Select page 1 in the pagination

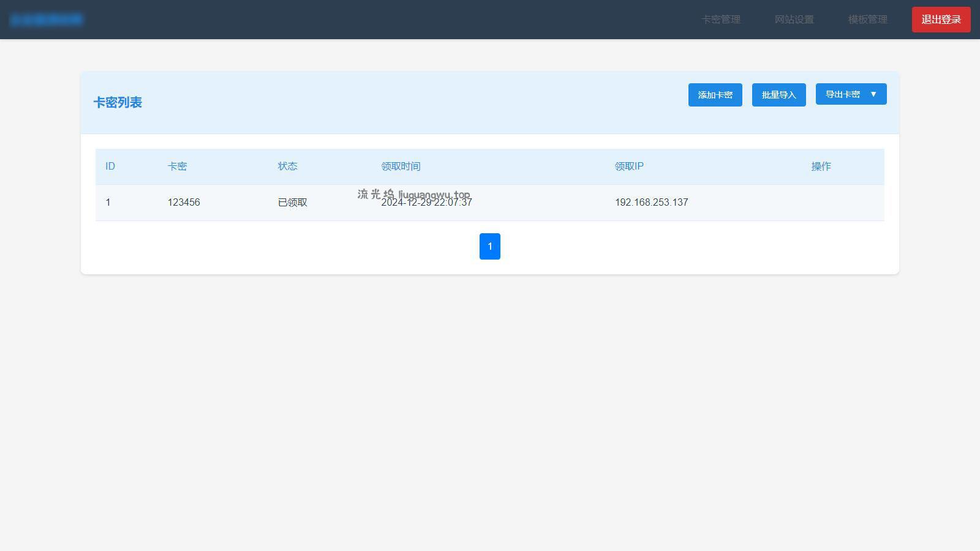(489, 246)
